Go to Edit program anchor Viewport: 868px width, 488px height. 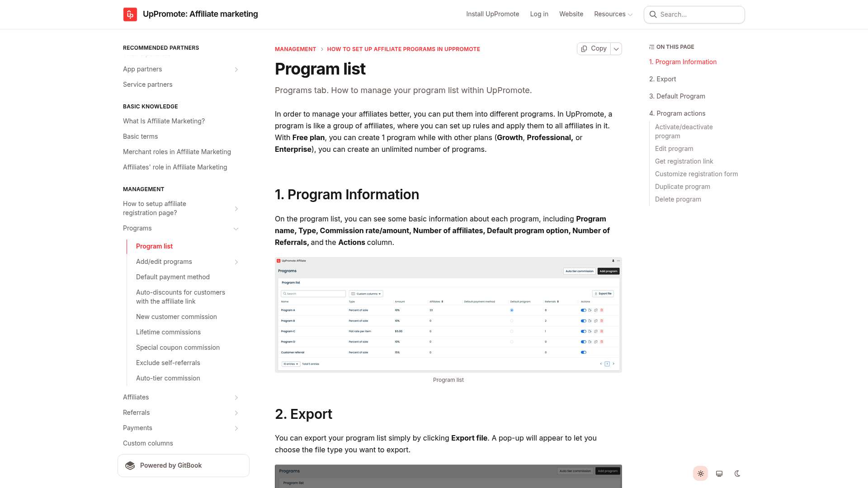tap(674, 149)
